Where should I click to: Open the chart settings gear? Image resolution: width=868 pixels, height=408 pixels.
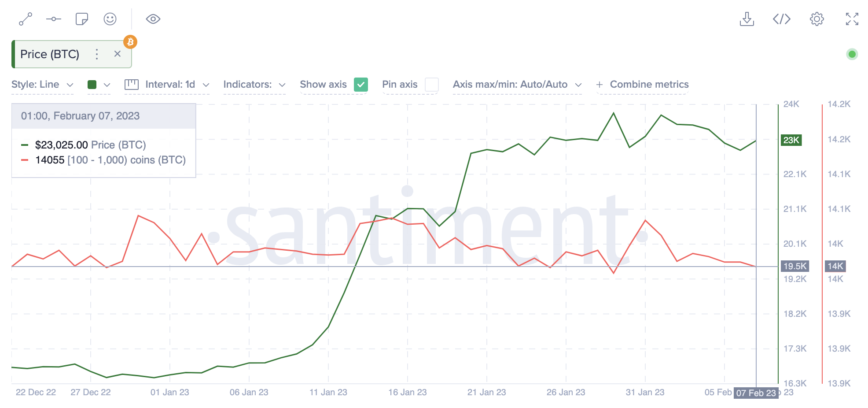(817, 19)
